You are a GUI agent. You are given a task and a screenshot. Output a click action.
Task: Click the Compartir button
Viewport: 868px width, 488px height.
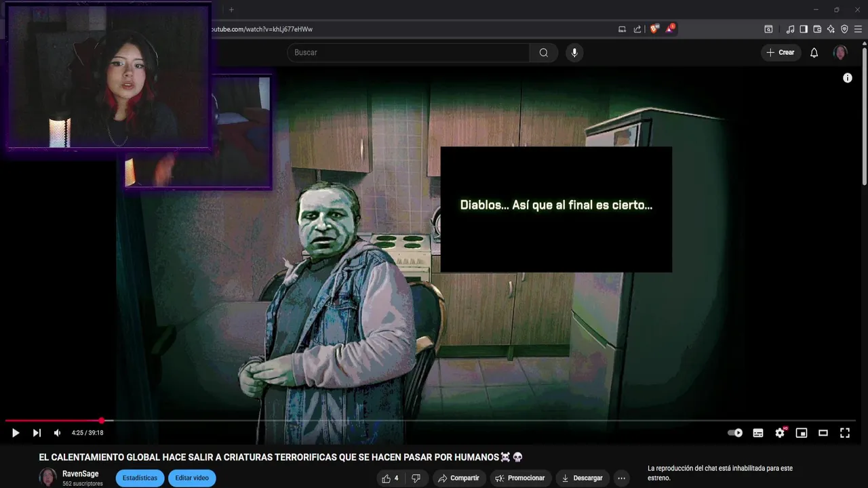459,479
